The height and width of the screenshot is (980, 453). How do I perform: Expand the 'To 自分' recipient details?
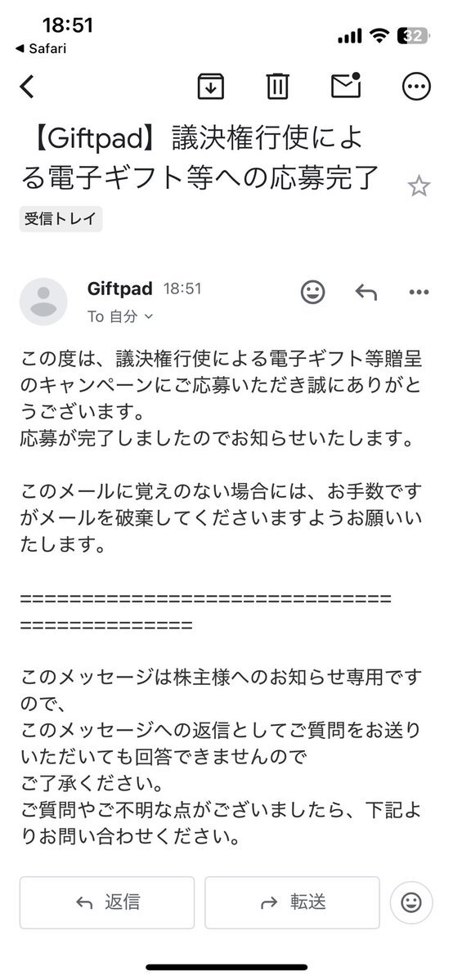(x=120, y=316)
